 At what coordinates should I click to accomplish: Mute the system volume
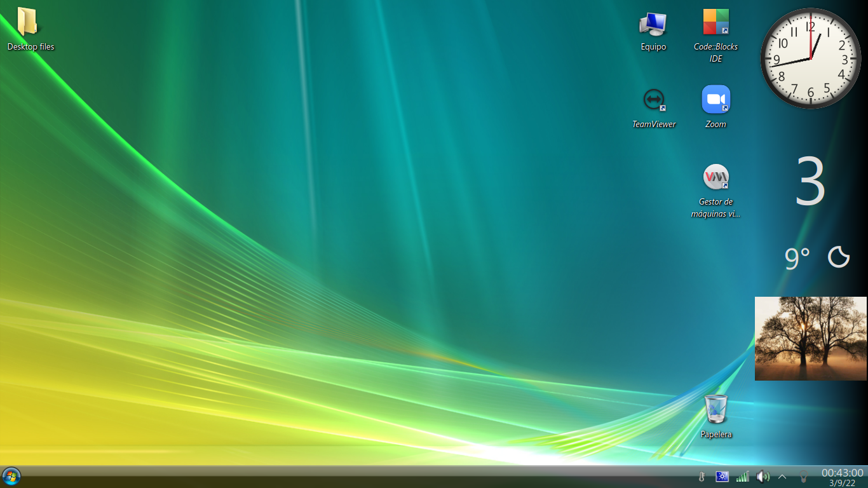[763, 476]
